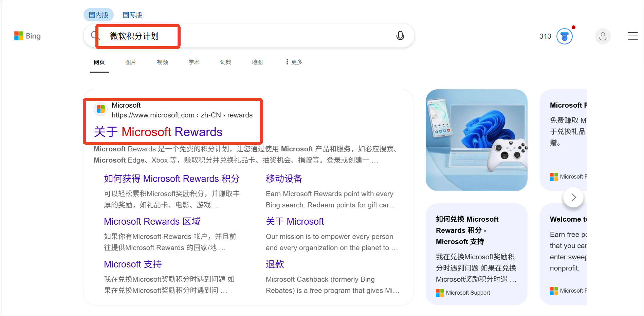
Task: Select the 视频 tab
Action: pos(162,62)
